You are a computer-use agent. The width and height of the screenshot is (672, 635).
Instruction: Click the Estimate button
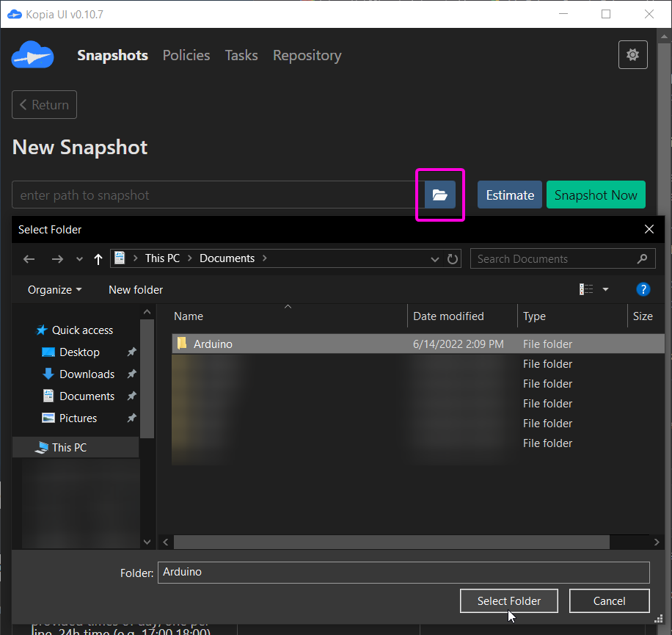tap(510, 195)
